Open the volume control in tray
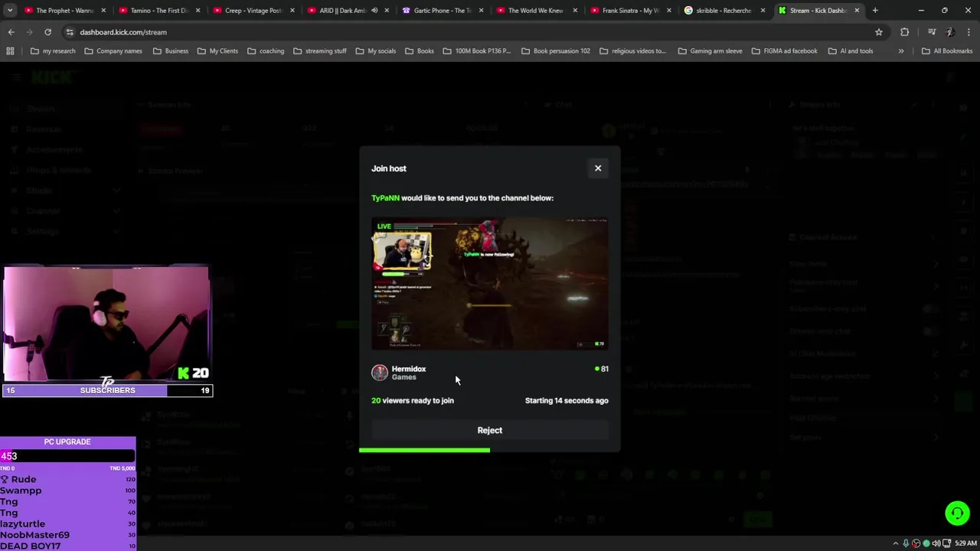Viewport: 980px width, 551px height. pyautogui.click(x=936, y=543)
